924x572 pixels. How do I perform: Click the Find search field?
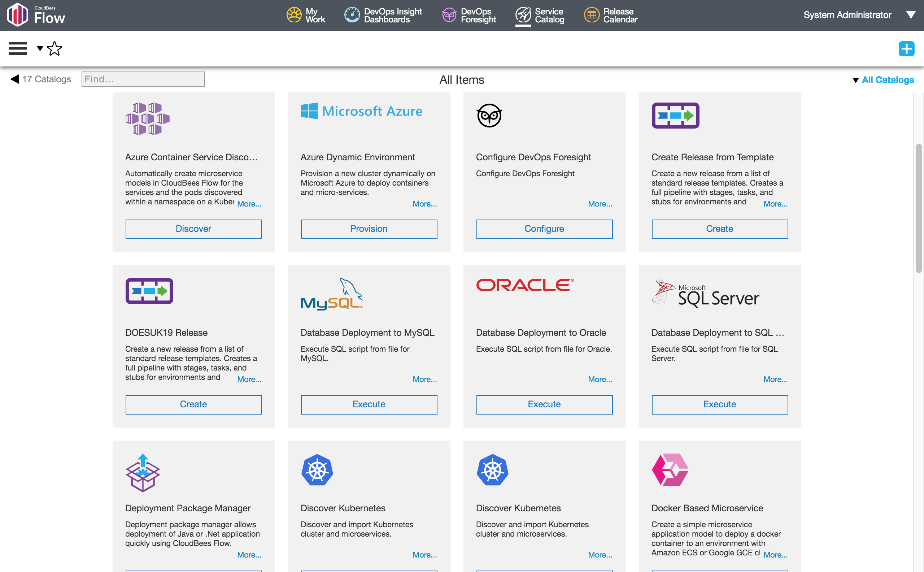tap(143, 79)
